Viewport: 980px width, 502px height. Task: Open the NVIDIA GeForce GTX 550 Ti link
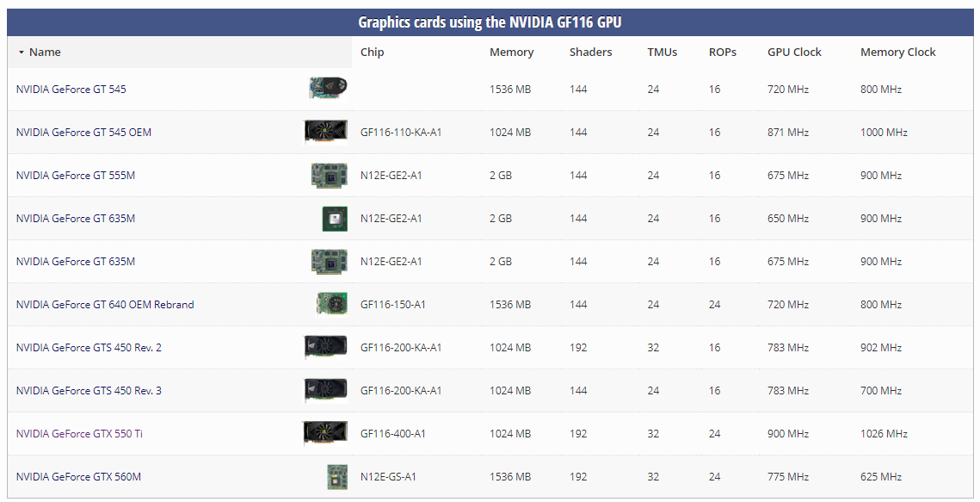click(x=79, y=435)
